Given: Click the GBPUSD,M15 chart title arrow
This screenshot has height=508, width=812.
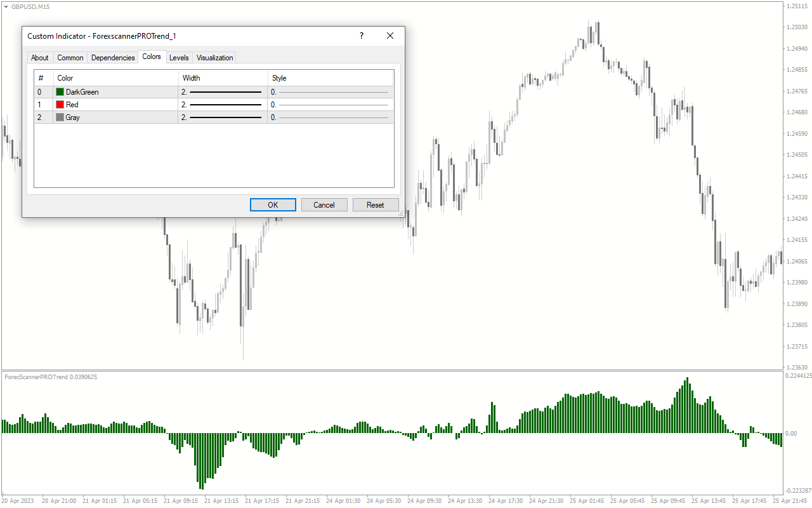Looking at the screenshot, I should click(6, 6).
